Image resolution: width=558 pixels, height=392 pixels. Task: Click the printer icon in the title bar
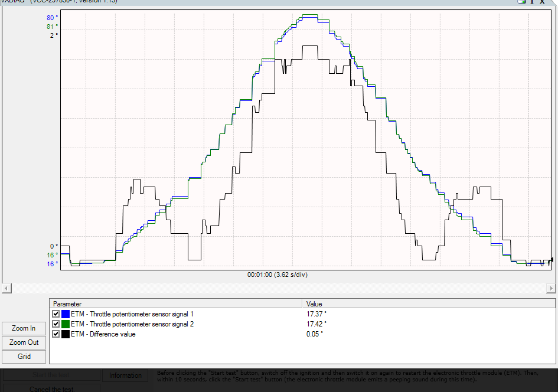point(521,2)
